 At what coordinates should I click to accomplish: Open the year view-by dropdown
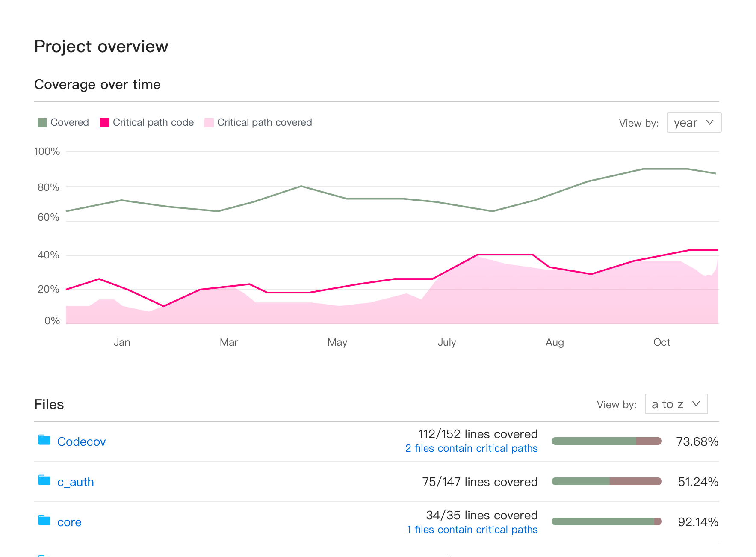pos(694,122)
